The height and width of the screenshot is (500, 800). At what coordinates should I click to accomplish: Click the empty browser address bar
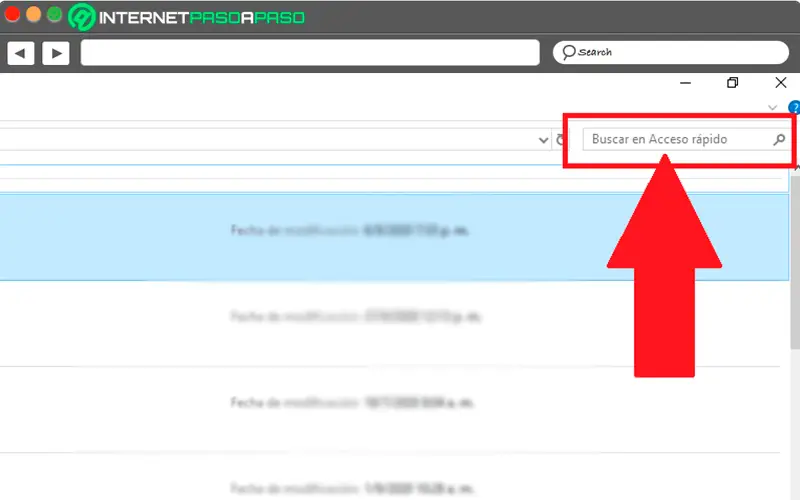(x=310, y=53)
